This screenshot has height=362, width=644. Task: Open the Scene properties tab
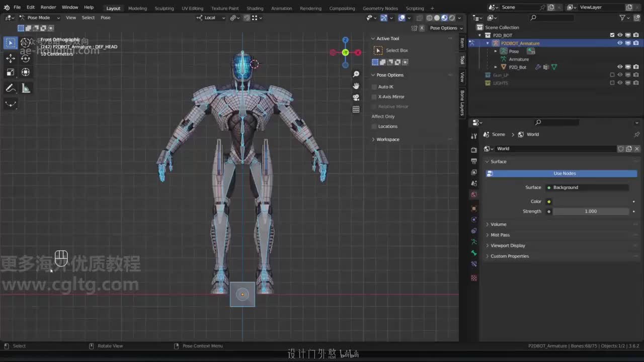[x=474, y=183]
